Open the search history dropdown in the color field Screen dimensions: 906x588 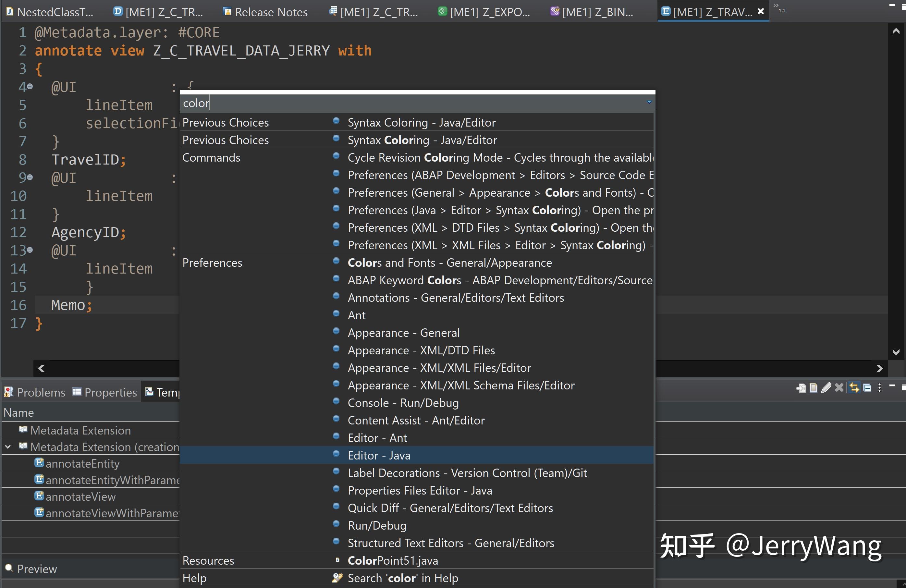coord(648,102)
